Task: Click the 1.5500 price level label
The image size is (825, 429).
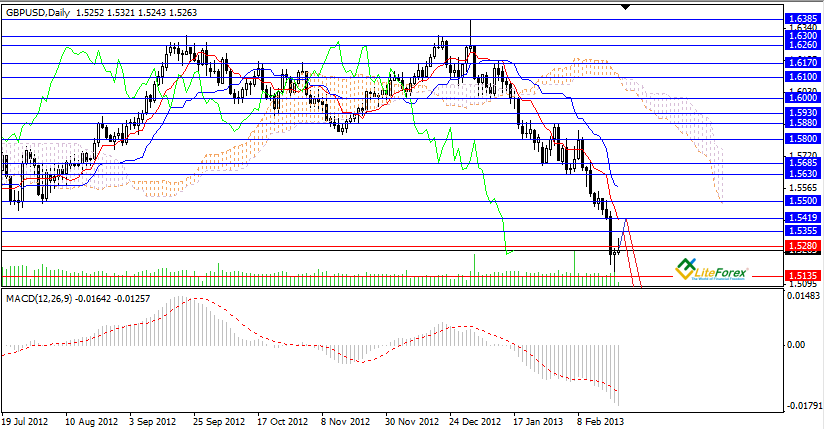Action: point(802,201)
